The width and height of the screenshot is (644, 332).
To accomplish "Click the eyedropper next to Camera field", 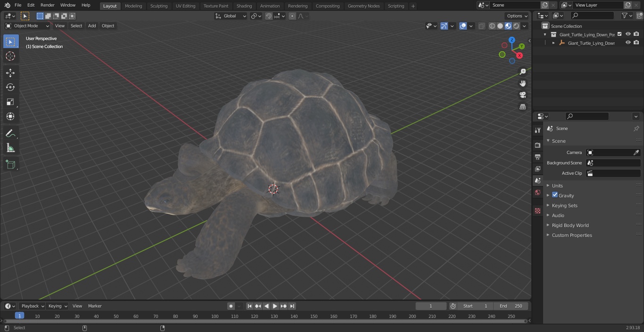I will (x=636, y=153).
